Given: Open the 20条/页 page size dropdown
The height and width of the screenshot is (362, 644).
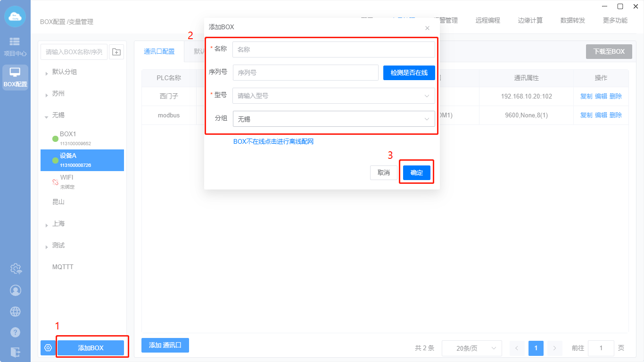Looking at the screenshot, I should point(471,348).
